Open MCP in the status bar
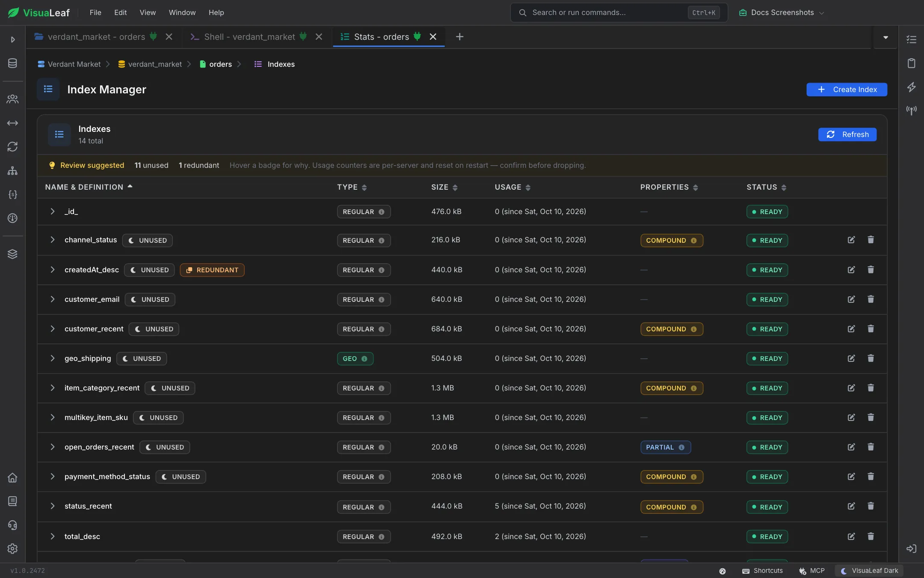The image size is (924, 578). tap(811, 571)
